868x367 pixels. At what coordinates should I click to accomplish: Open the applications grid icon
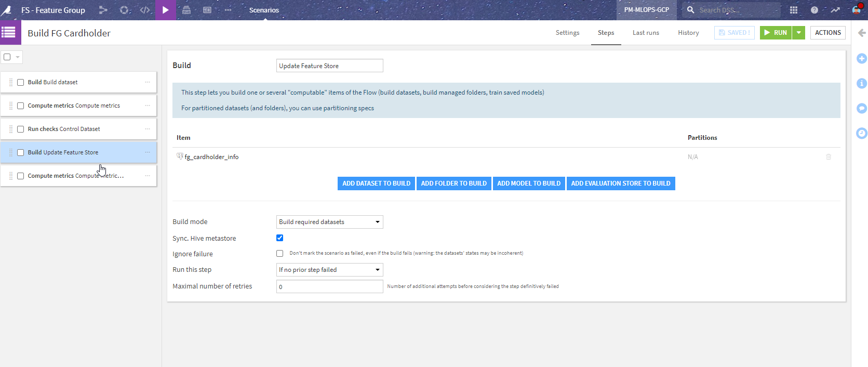click(794, 10)
